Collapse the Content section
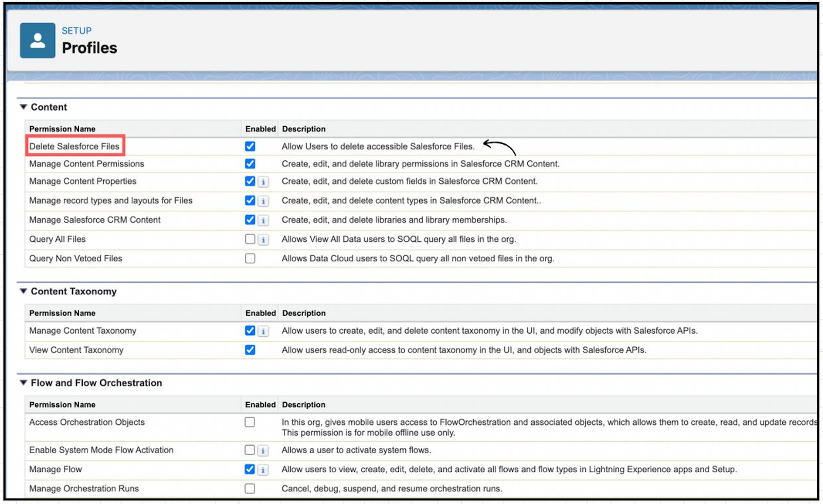Screen dimensions: 823x504 23,106
